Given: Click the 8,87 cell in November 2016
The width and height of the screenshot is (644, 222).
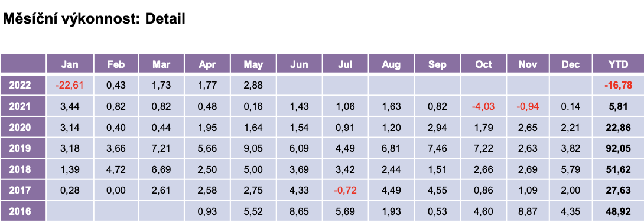Looking at the screenshot, I should coord(528,211).
